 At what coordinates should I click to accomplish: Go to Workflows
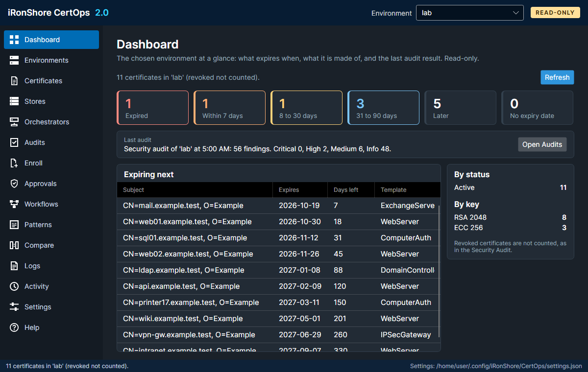(51, 204)
